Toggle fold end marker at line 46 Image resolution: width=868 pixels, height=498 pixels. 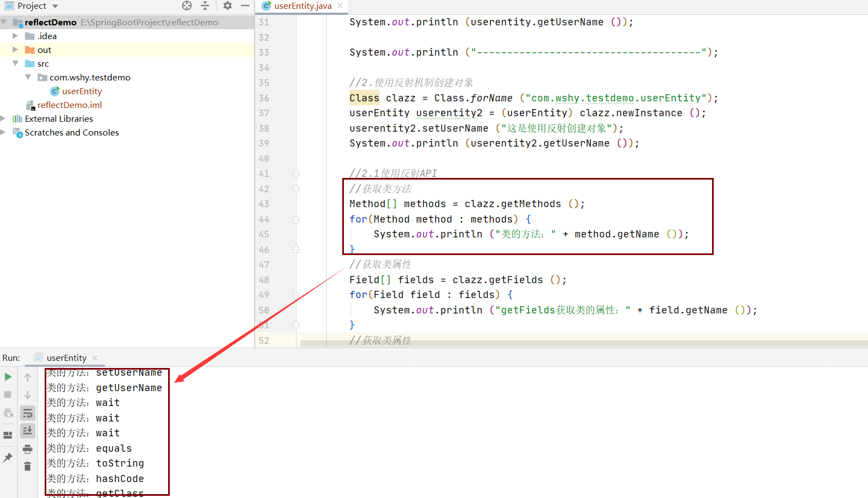(296, 250)
